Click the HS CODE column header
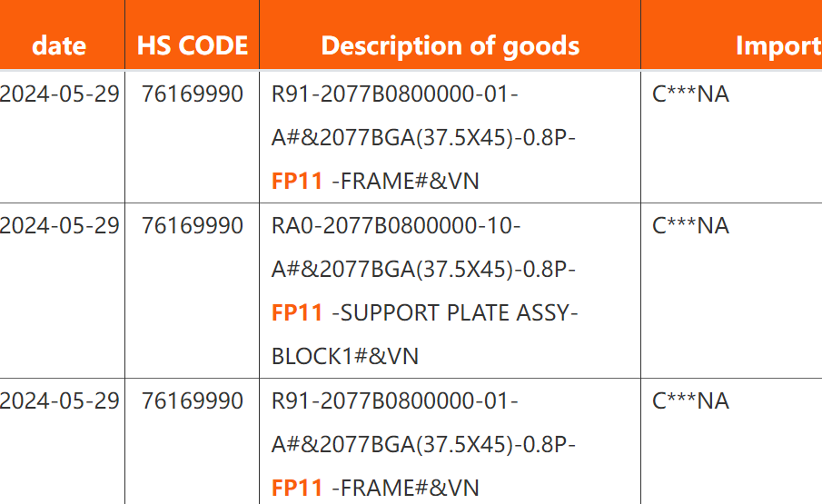This screenshot has width=822, height=504. pos(193,46)
